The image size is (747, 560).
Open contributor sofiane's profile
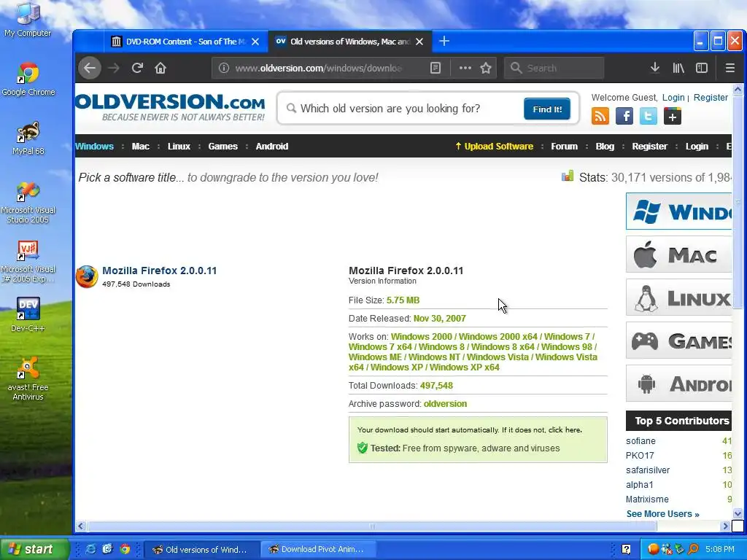point(640,441)
